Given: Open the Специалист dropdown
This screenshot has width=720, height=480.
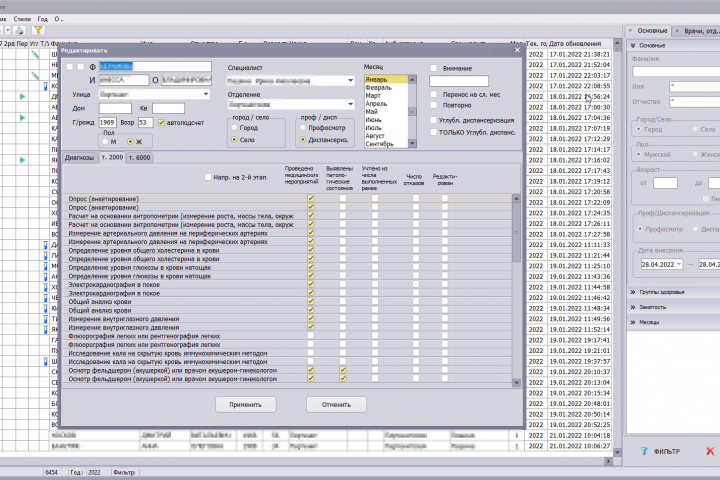Looking at the screenshot, I should coord(350,80).
